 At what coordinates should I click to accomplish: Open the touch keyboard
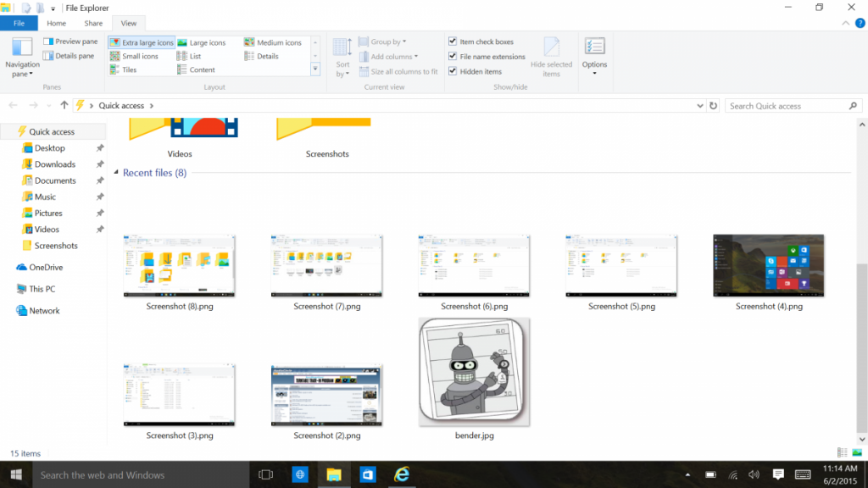[x=803, y=474]
